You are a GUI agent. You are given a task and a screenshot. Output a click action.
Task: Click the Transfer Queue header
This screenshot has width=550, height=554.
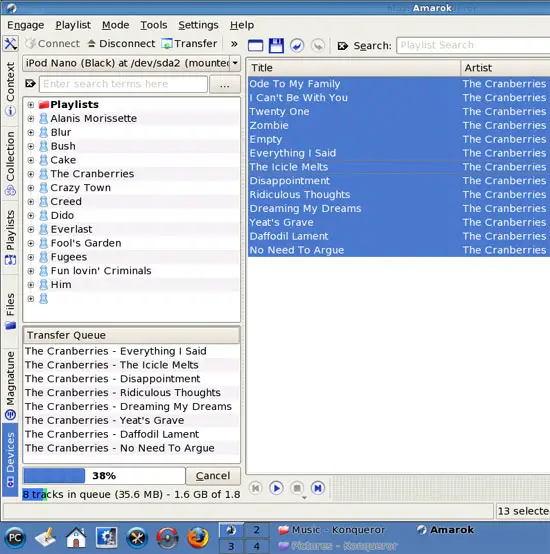pyautogui.click(x=131, y=335)
